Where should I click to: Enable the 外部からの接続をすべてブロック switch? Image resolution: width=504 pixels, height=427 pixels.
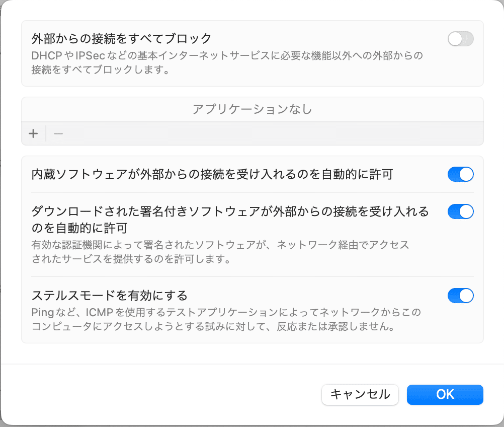[x=460, y=39]
